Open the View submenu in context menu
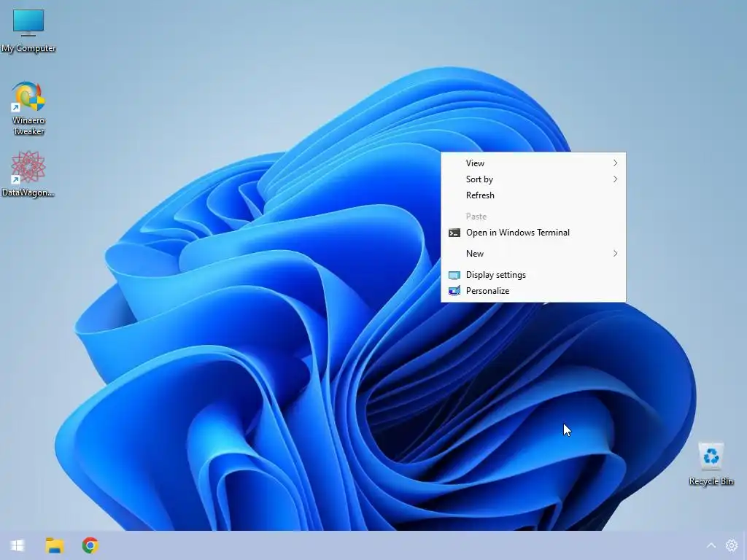 click(533, 163)
